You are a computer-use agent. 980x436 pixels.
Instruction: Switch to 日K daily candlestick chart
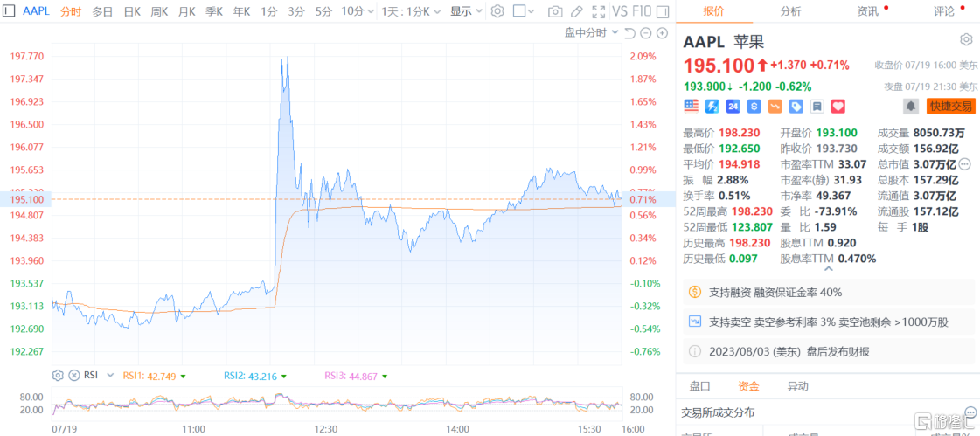click(x=132, y=11)
